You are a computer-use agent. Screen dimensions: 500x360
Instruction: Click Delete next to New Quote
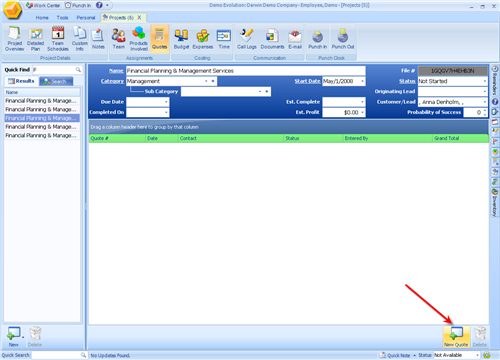479,337
